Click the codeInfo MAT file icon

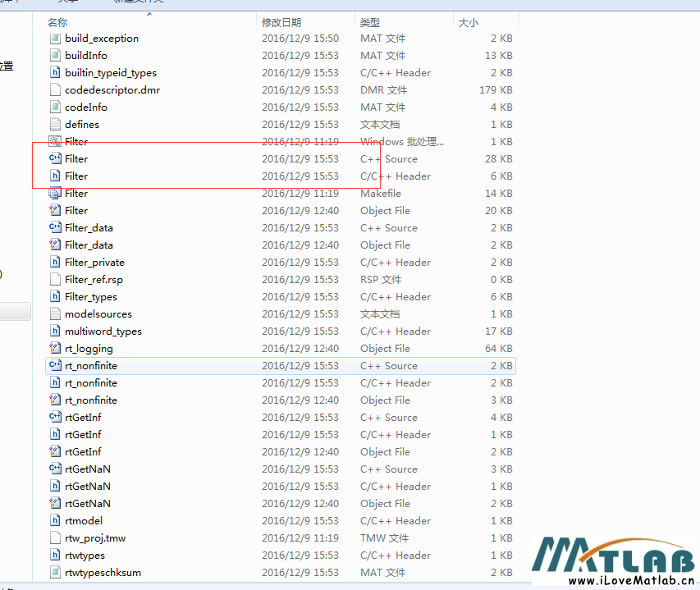click(x=55, y=107)
